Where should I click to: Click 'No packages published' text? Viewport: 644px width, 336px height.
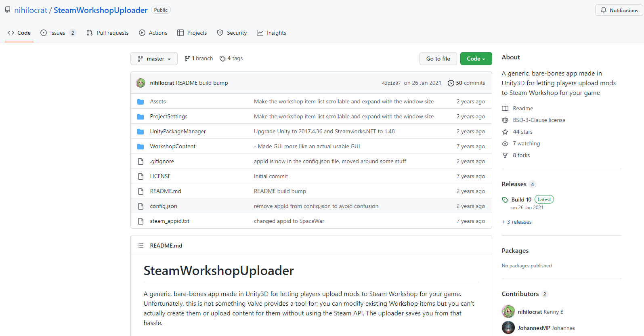527,266
